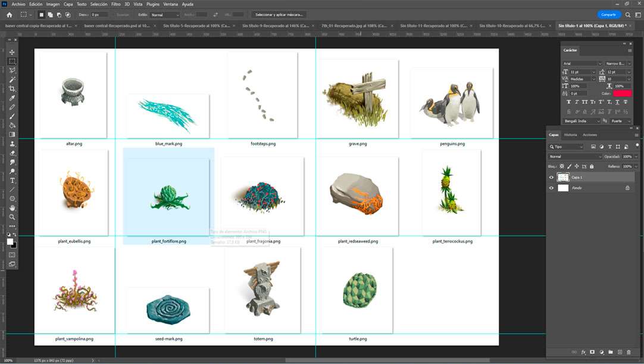Select the Zoom tool in toolbar

point(12,217)
